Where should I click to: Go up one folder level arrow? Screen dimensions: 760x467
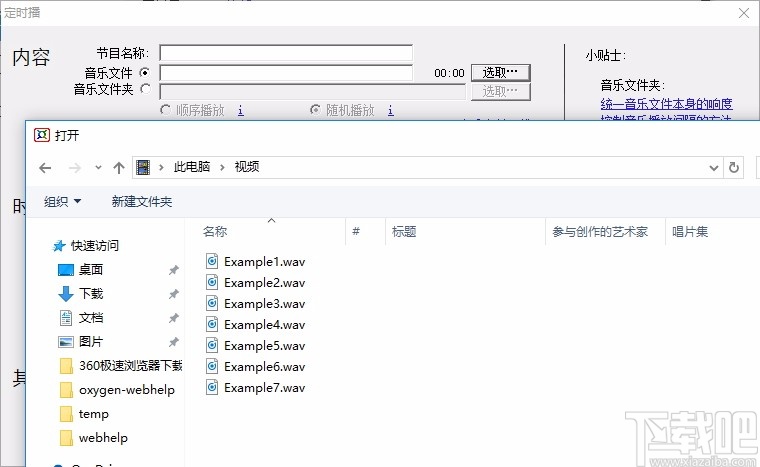click(x=119, y=168)
